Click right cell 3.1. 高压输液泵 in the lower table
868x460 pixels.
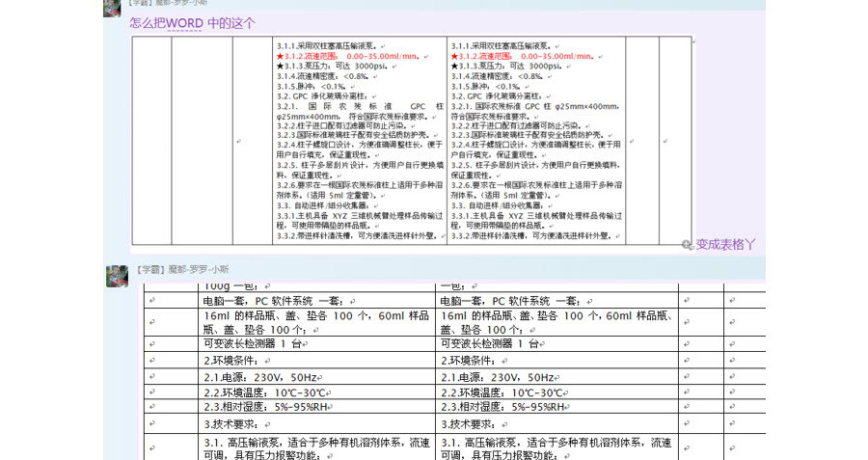click(556, 448)
